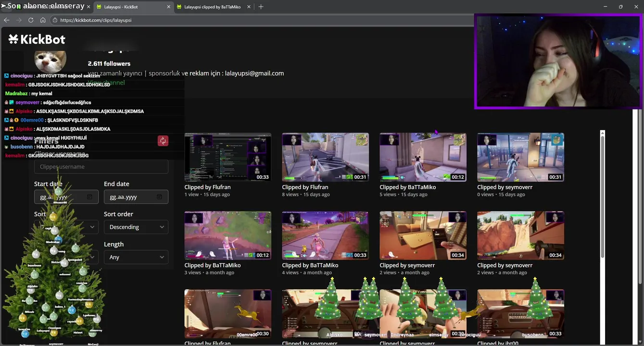Open the Sort order Descending dropdown

(136, 227)
